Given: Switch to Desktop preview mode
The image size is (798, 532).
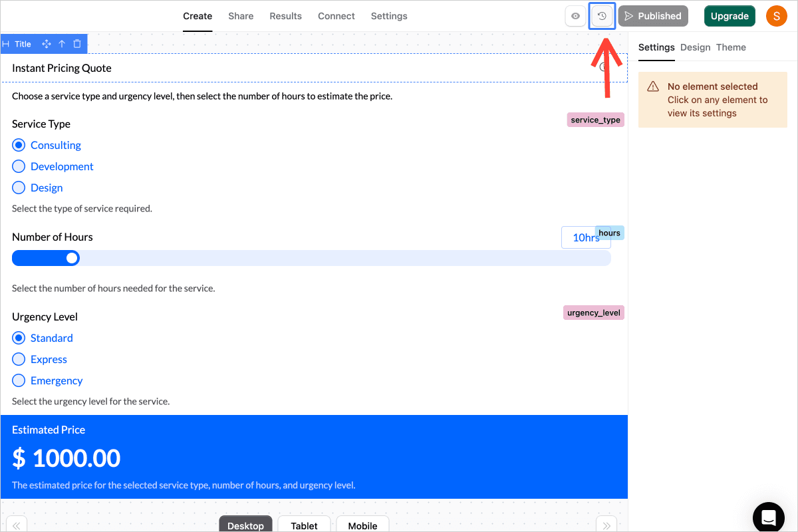Looking at the screenshot, I should tap(245, 525).
